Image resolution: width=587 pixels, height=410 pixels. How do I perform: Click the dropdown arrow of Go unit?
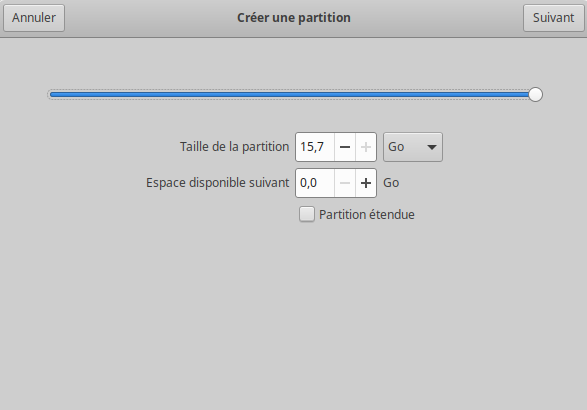(432, 147)
